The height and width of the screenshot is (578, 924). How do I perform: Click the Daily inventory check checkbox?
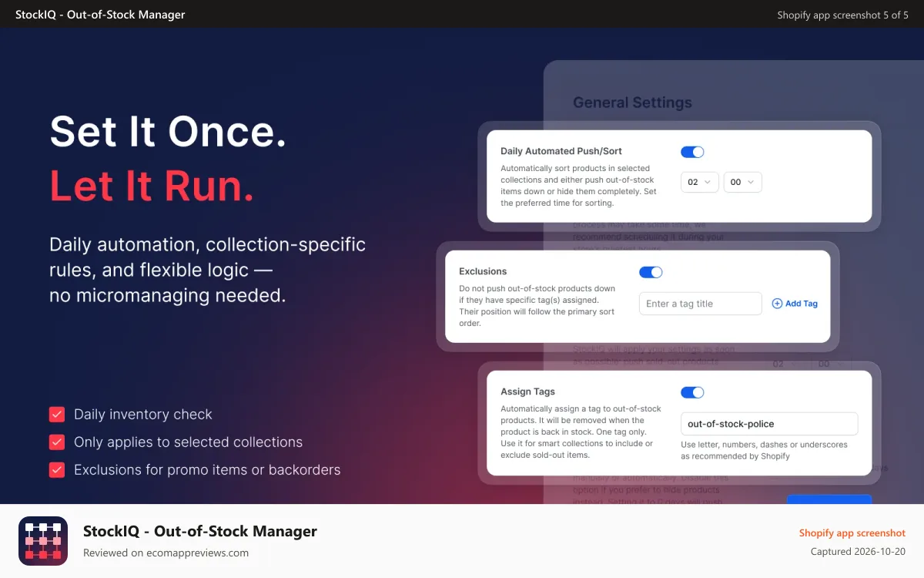pos(57,415)
